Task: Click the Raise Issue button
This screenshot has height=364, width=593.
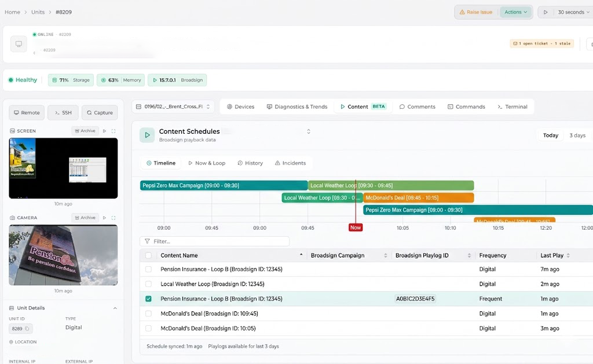Action: tap(476, 12)
